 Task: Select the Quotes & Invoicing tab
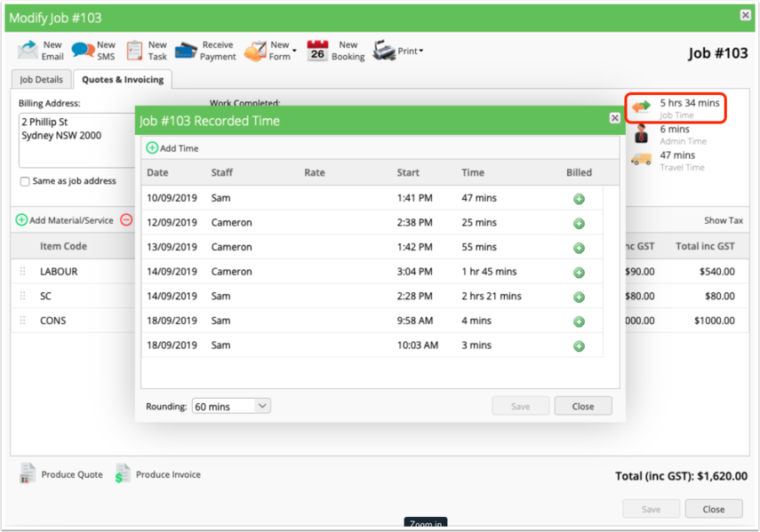(123, 79)
